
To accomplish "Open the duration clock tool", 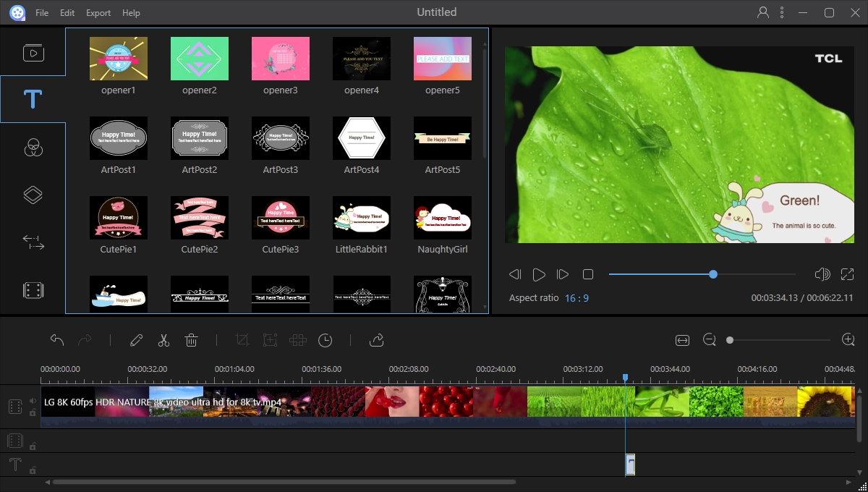I will click(325, 340).
